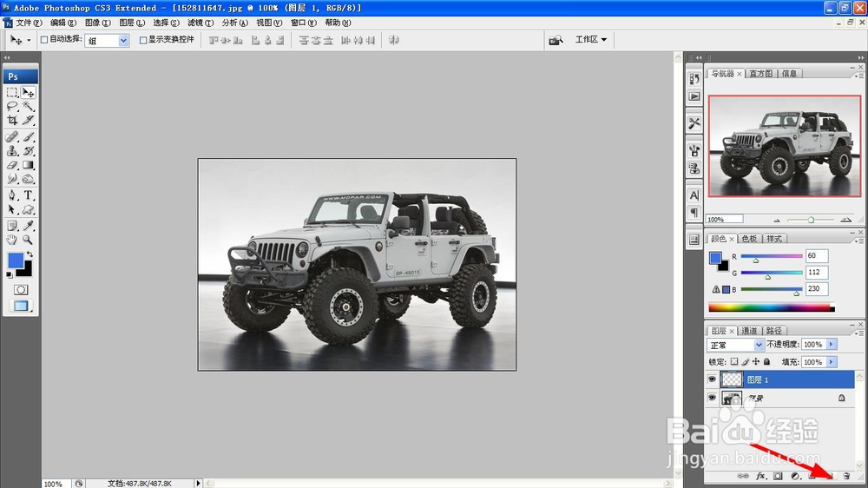Open the Move tool preset picker arrow

(29, 41)
